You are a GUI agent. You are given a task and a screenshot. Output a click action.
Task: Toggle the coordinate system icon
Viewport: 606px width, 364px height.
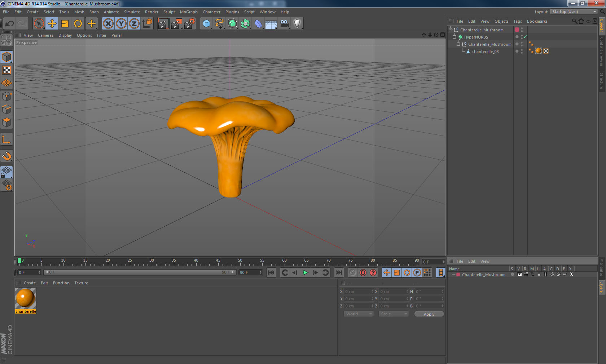147,24
